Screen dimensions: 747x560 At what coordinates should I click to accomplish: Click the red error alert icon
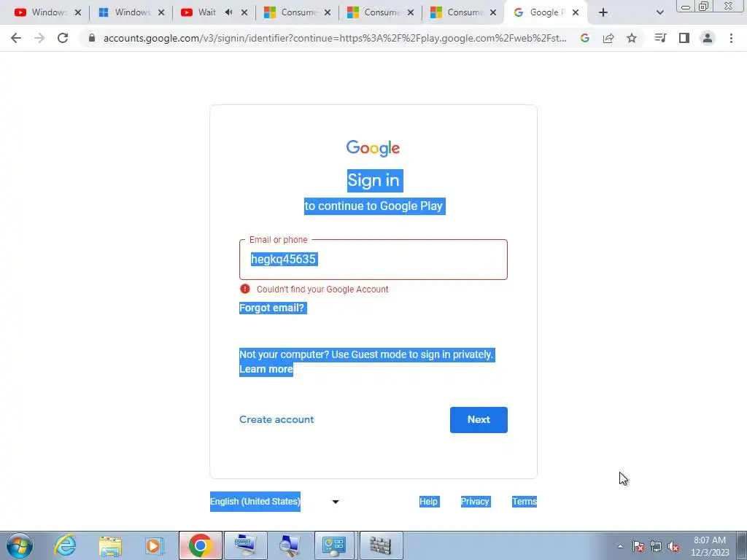pos(245,289)
